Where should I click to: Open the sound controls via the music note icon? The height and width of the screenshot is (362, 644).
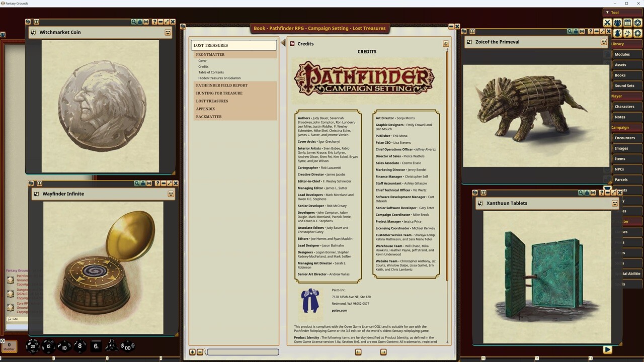(x=627, y=33)
